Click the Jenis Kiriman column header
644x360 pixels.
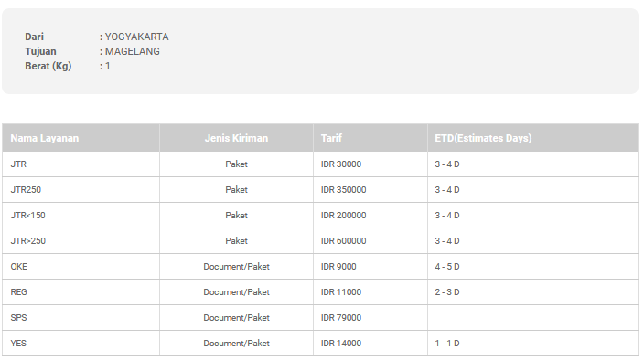[x=236, y=138]
